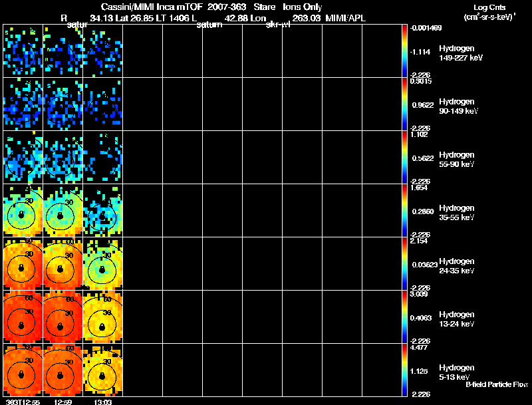Click the 'MIMI/APL' text
This screenshot has width=532, height=405.
(345, 18)
